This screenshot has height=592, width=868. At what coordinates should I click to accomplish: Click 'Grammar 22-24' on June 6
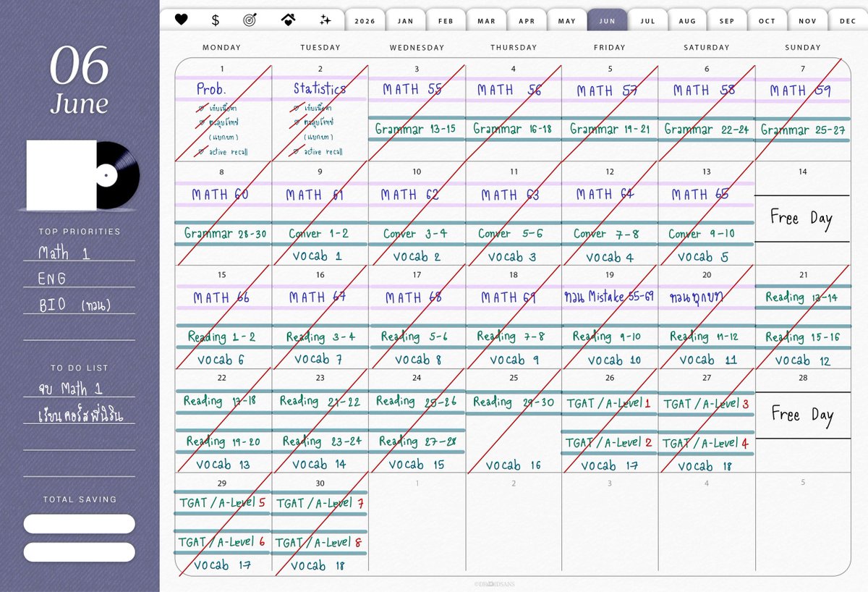[707, 130]
